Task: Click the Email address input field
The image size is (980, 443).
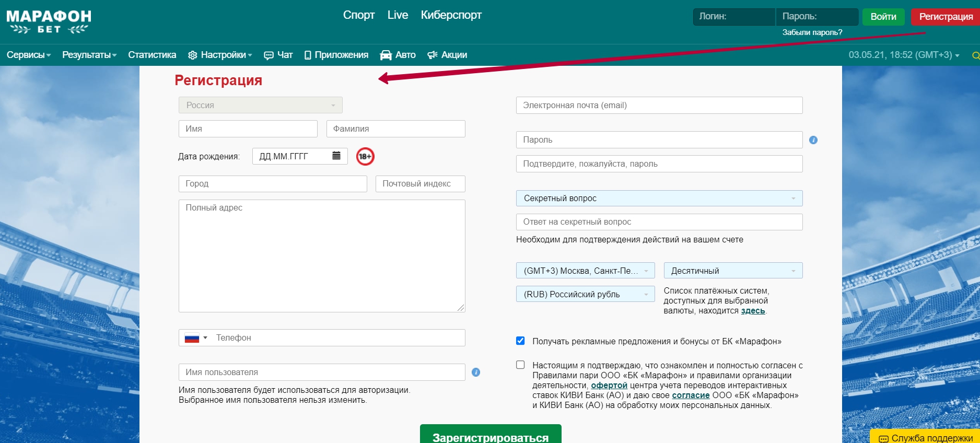Action: pyautogui.click(x=659, y=105)
